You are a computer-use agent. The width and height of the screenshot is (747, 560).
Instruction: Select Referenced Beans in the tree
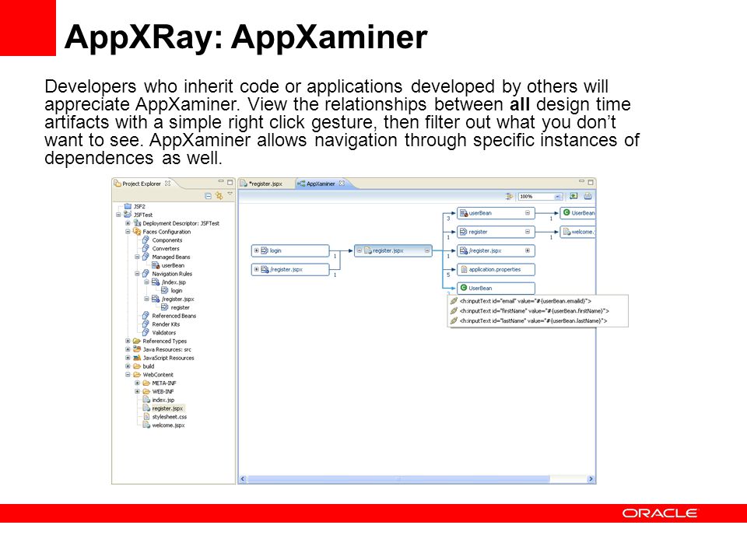[x=174, y=316]
